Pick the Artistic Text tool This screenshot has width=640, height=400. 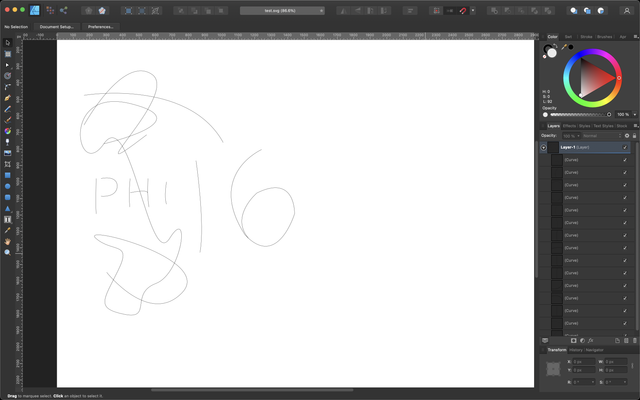7,219
